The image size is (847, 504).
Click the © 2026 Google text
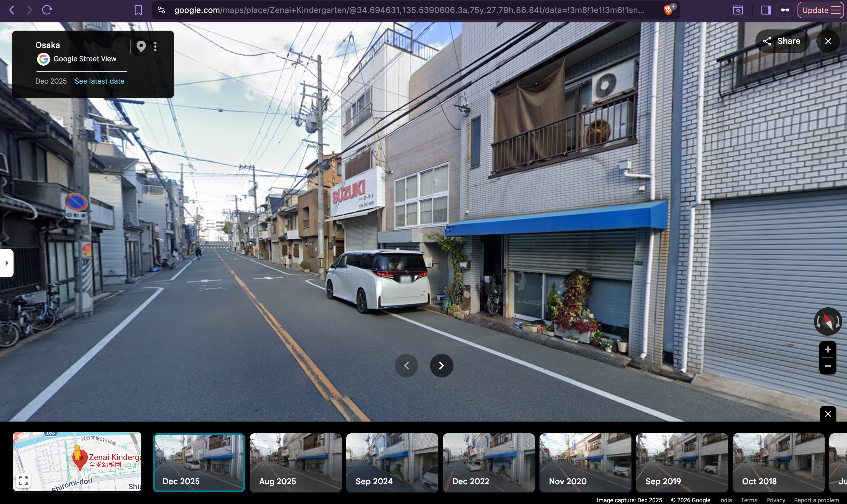pos(690,500)
